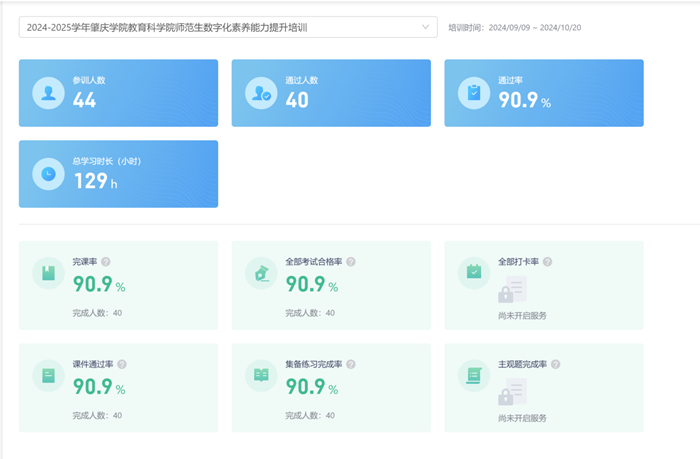Click help icon beside 全部打卡率
The height and width of the screenshot is (459, 700).
(548, 262)
